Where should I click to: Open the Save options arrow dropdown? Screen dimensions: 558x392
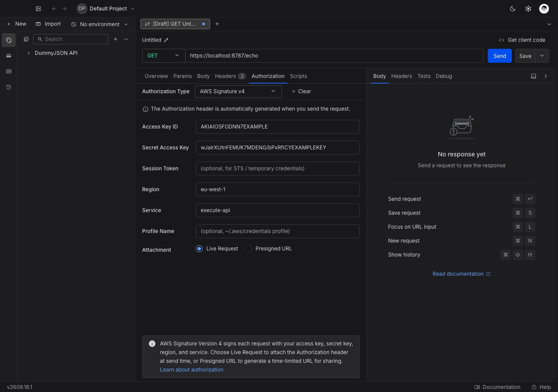(542, 56)
